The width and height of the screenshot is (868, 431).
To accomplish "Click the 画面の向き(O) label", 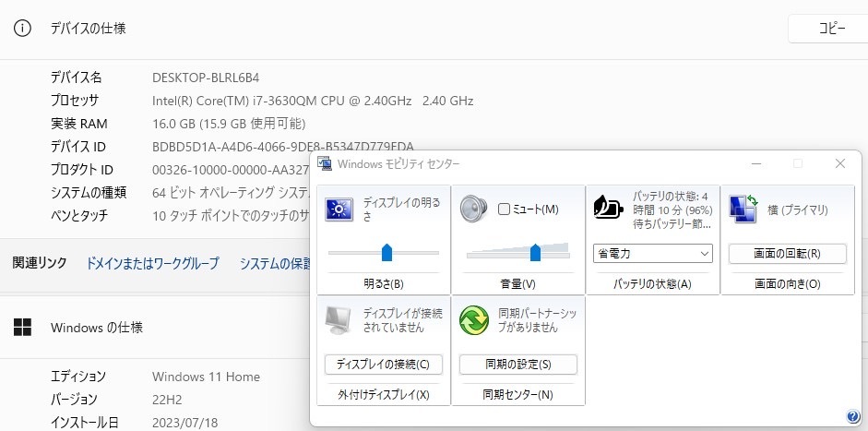I will click(787, 284).
